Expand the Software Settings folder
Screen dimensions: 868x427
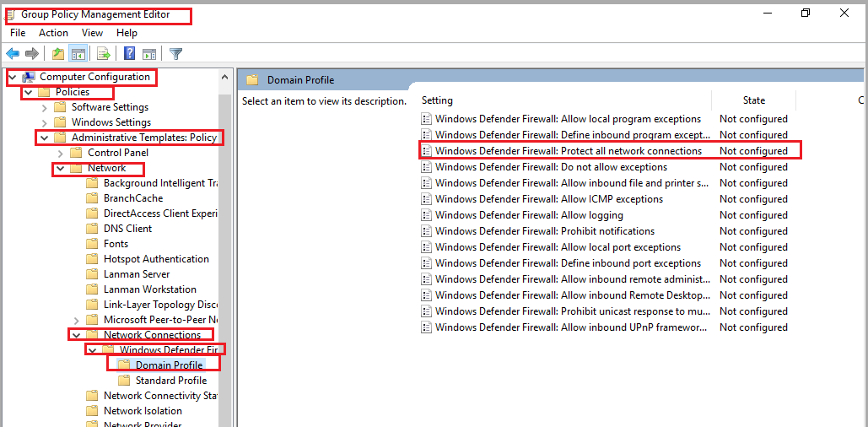[x=44, y=107]
